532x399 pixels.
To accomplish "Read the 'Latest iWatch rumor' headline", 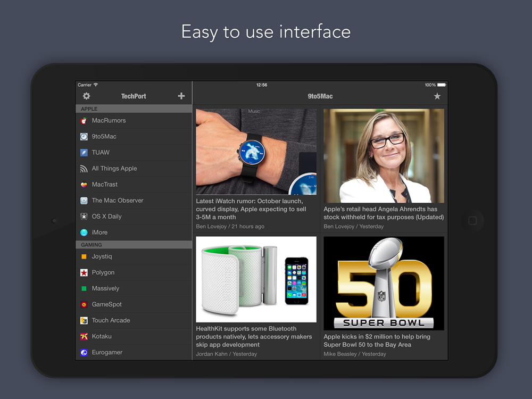I will click(251, 209).
